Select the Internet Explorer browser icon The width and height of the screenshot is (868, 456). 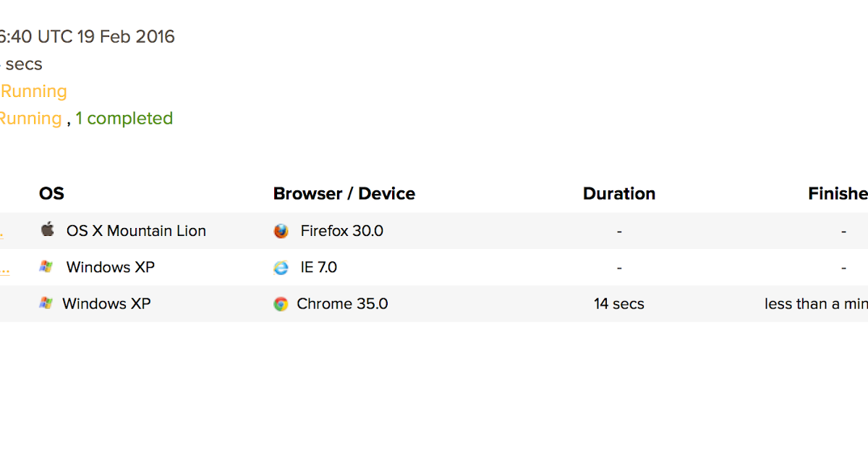click(281, 267)
